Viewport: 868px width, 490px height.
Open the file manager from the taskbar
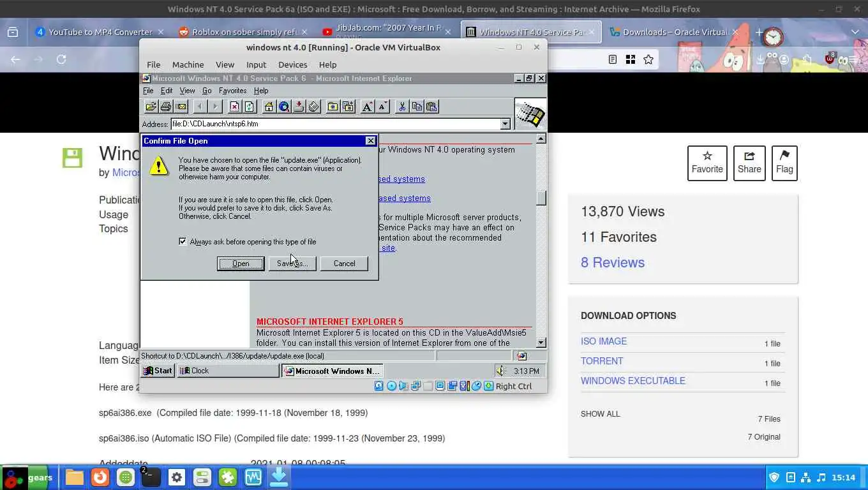[74, 477]
